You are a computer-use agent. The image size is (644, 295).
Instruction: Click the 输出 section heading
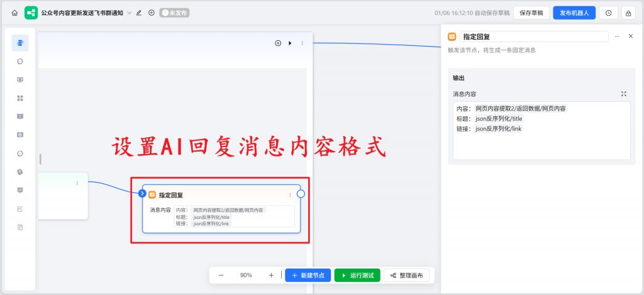(x=458, y=78)
